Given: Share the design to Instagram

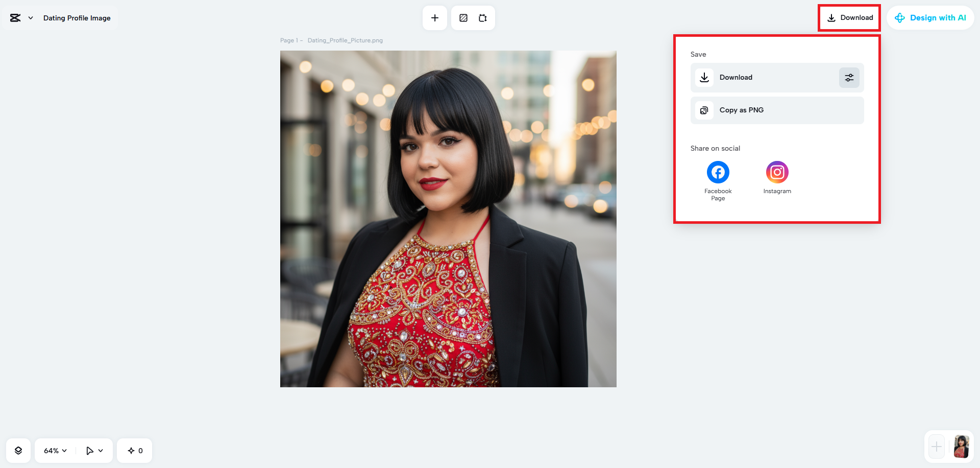Looking at the screenshot, I should click(x=777, y=172).
